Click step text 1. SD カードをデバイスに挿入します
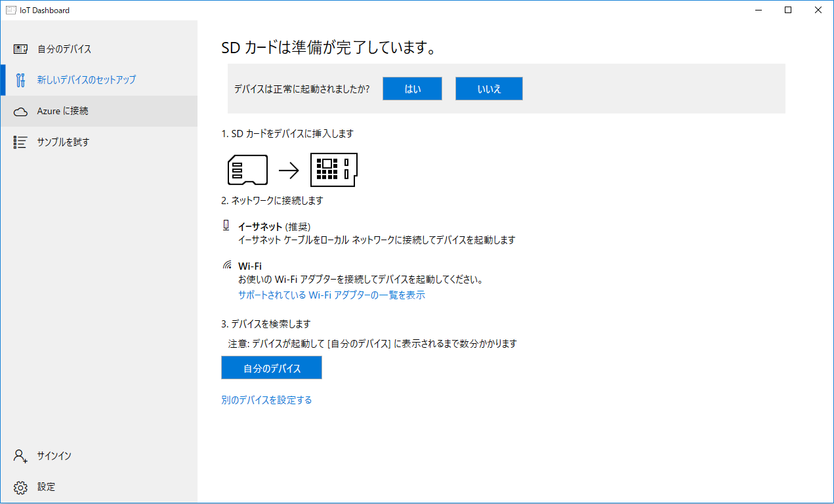Screen dimensions: 834x504 tap(287, 134)
